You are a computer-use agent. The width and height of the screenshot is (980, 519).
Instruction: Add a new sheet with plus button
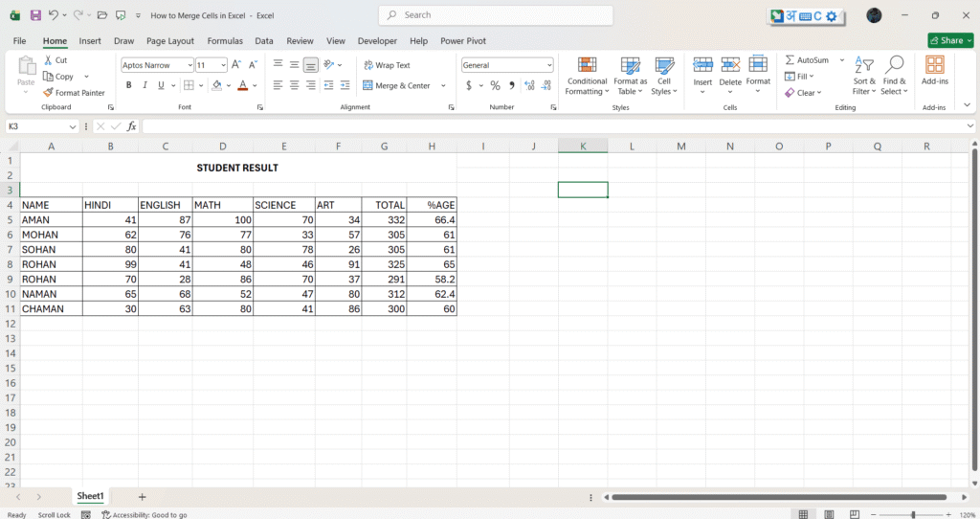(142, 496)
